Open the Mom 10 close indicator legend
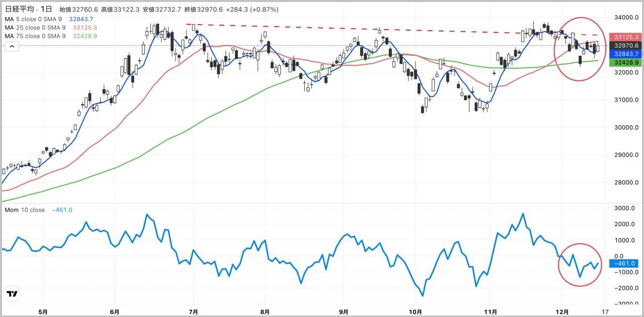The height and width of the screenshot is (317, 644). 25,210
